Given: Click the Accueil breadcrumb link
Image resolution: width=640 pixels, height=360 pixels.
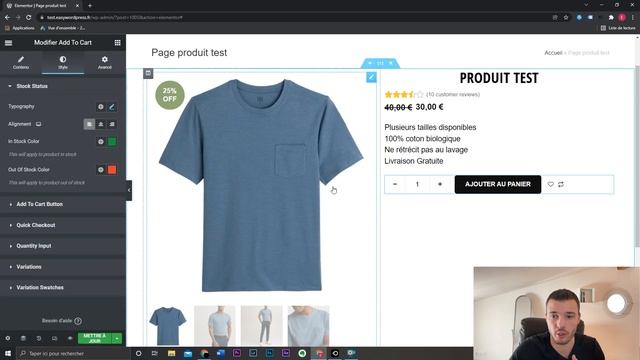Looking at the screenshot, I should click(x=553, y=53).
